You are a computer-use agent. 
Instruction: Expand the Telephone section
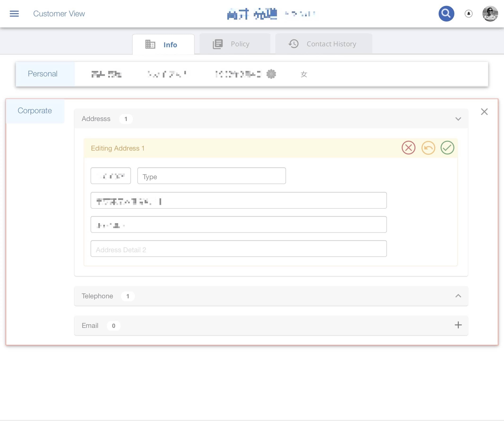click(x=458, y=296)
